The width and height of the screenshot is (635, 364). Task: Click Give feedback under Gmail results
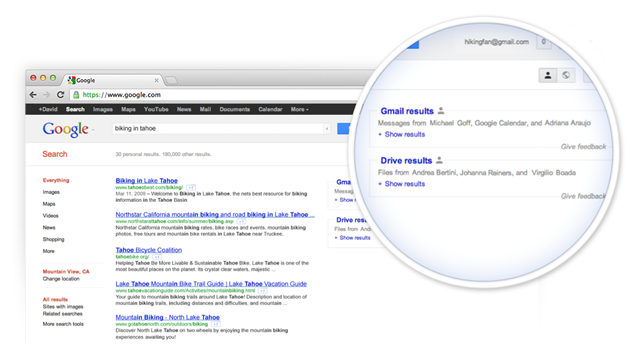point(583,147)
